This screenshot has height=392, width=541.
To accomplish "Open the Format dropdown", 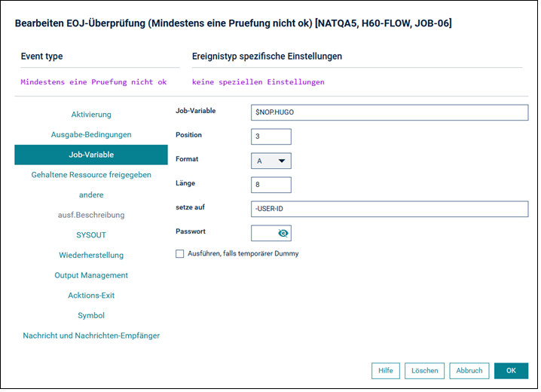I will click(x=270, y=161).
